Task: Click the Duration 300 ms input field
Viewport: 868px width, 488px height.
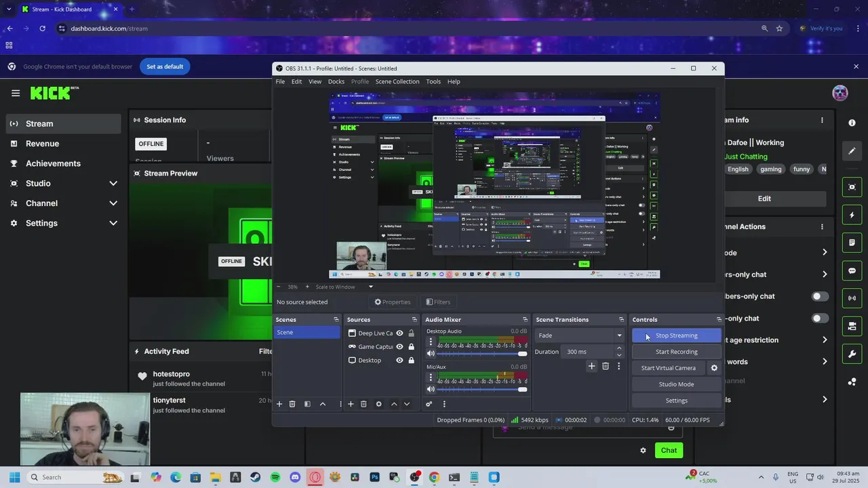Action: click(589, 352)
